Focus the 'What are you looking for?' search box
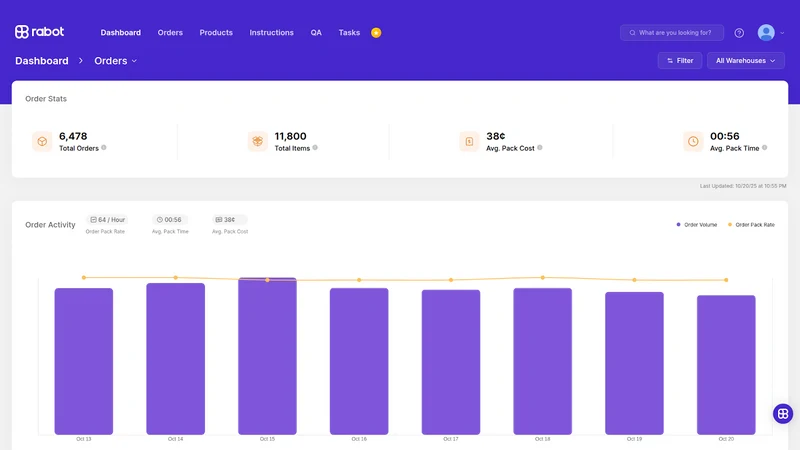The width and height of the screenshot is (800, 450). pos(672,33)
